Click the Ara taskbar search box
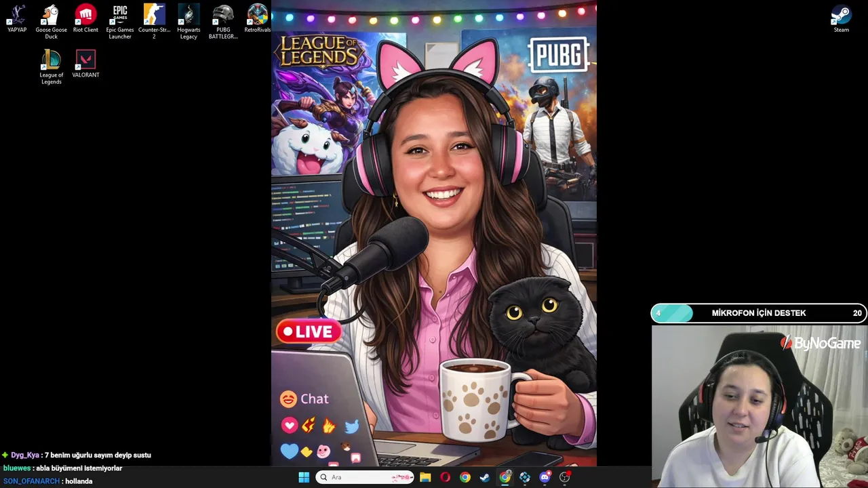Viewport: 868px width, 488px height. (365, 477)
